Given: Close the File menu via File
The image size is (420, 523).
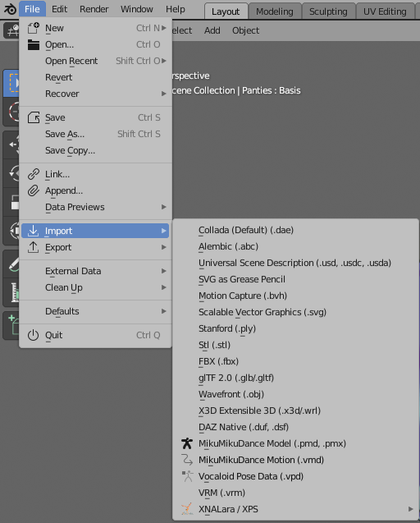Looking at the screenshot, I should point(32,9).
